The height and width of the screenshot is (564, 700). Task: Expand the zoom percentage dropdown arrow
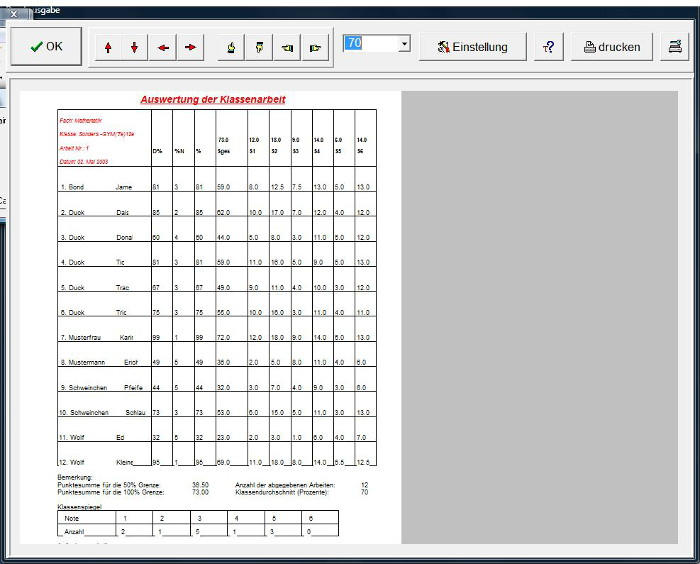[x=403, y=44]
